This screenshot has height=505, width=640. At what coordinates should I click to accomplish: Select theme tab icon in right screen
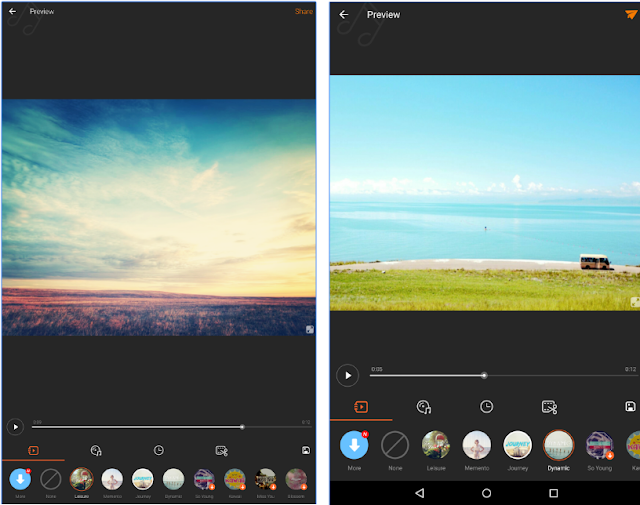click(361, 407)
